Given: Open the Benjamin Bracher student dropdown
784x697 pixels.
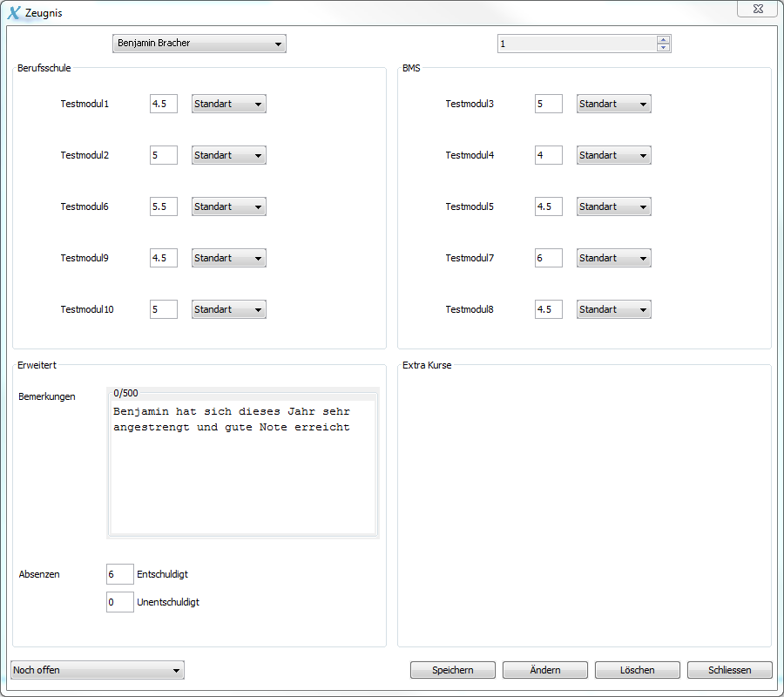Looking at the screenshot, I should point(199,44).
